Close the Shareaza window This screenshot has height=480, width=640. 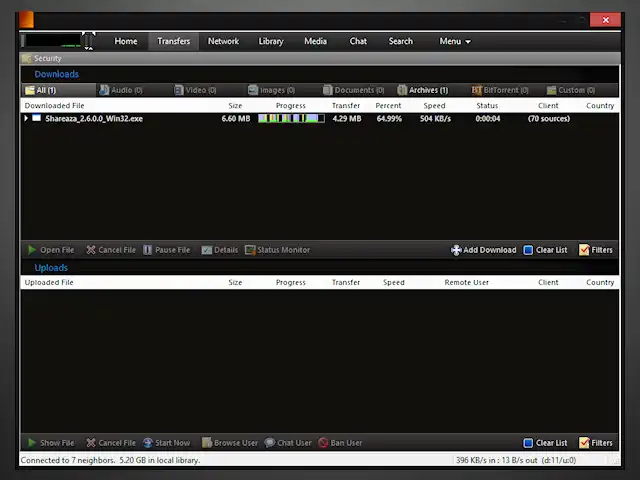[x=605, y=20]
